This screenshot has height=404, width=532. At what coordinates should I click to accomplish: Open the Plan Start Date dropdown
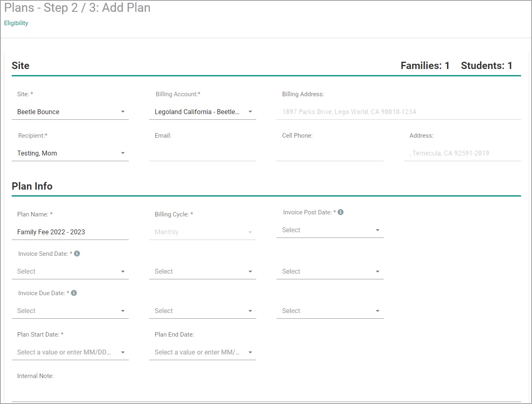point(70,352)
